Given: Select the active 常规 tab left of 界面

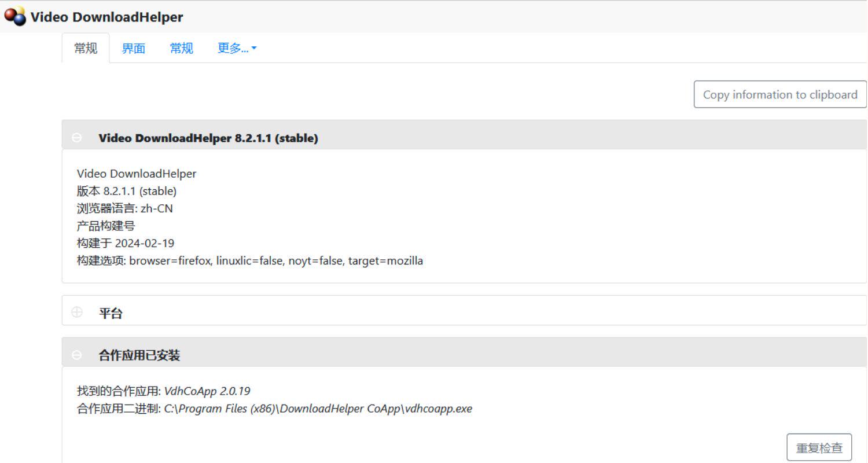Looking at the screenshot, I should pos(86,48).
